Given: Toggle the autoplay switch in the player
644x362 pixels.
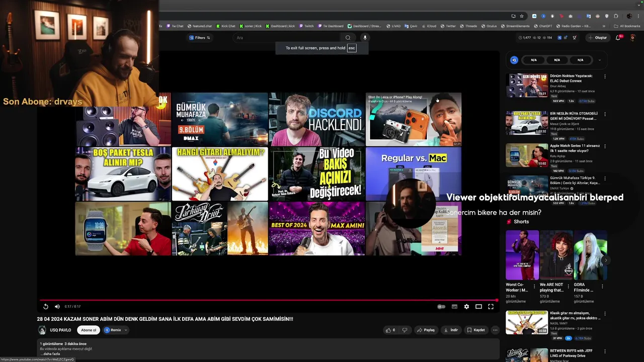Looking at the screenshot, I should pyautogui.click(x=441, y=307).
